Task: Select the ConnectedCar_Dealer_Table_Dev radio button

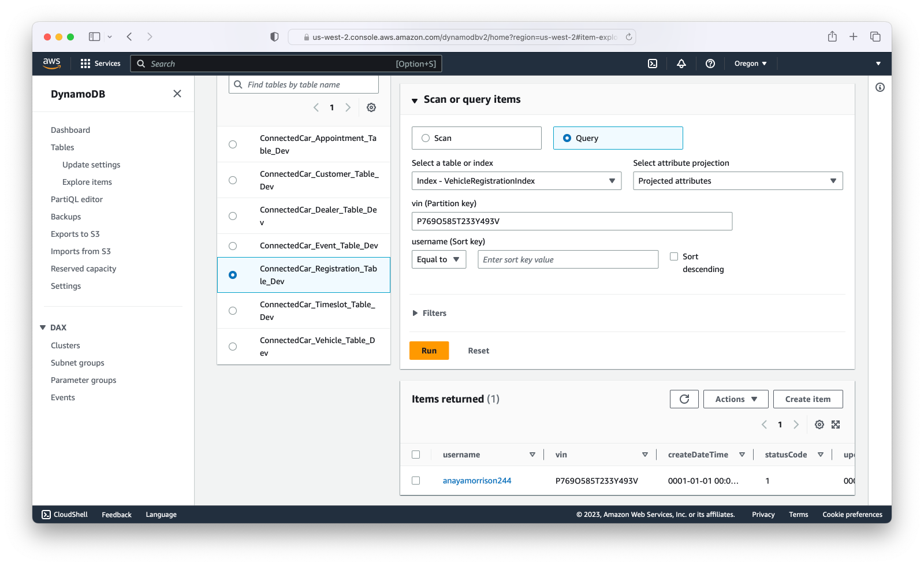Action: point(233,216)
